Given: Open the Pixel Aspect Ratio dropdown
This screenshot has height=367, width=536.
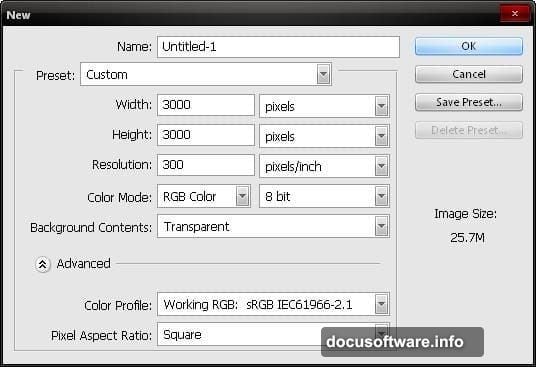Looking at the screenshot, I should click(273, 334).
